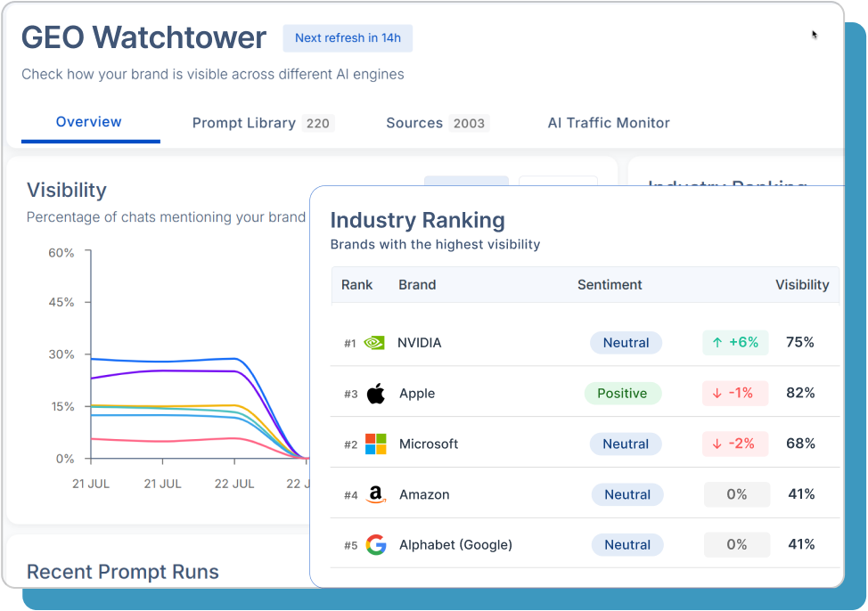Click the Amazon logo icon
Screen dimensions: 868x611
tap(376, 494)
